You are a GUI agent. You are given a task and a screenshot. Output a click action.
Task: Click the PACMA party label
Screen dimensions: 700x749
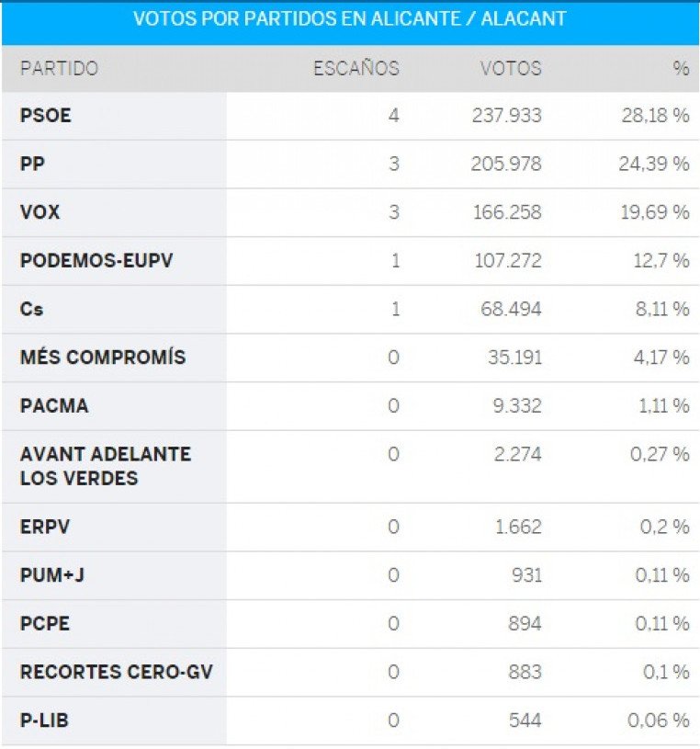54,406
